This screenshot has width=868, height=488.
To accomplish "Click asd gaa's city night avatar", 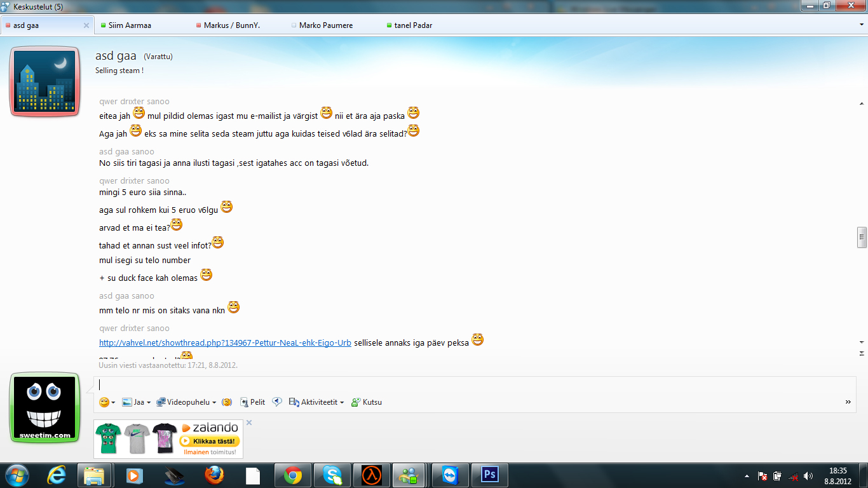I will click(x=44, y=81).
